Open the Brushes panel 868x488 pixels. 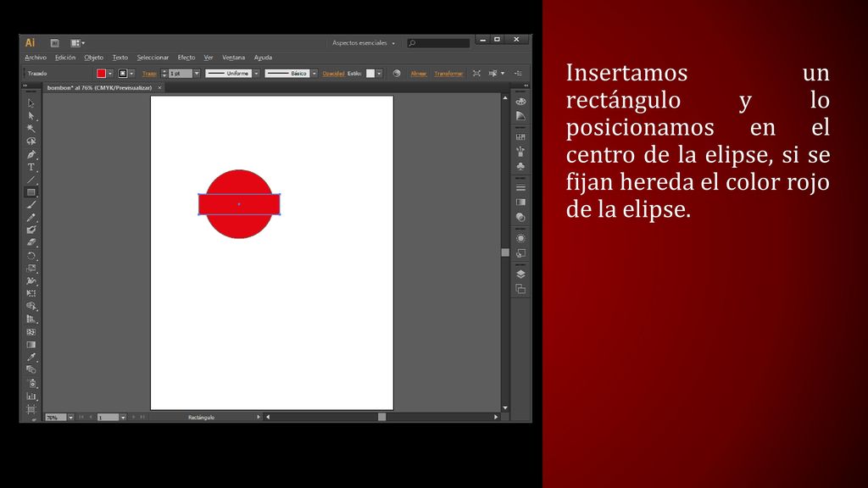[521, 152]
